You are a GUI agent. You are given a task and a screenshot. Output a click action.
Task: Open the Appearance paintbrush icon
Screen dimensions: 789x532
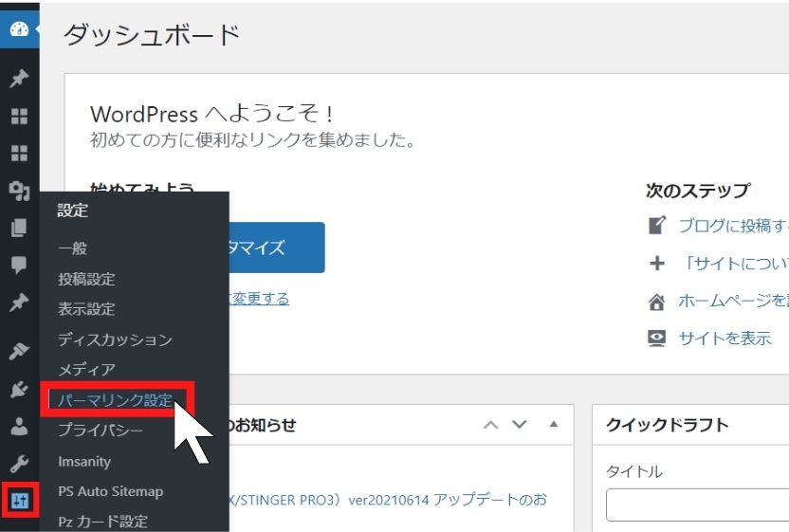coord(19,351)
